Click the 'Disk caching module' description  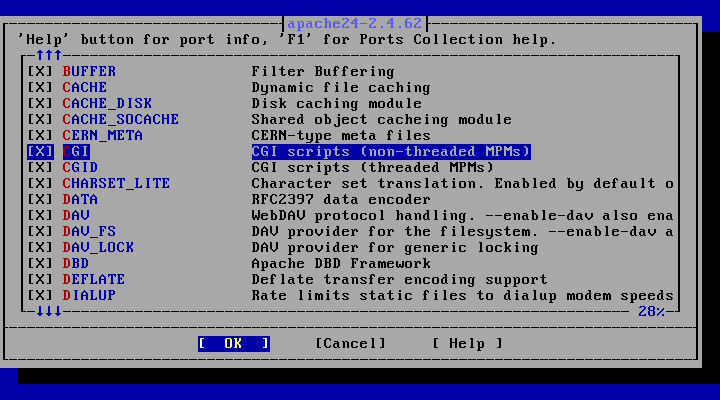pyautogui.click(x=337, y=104)
